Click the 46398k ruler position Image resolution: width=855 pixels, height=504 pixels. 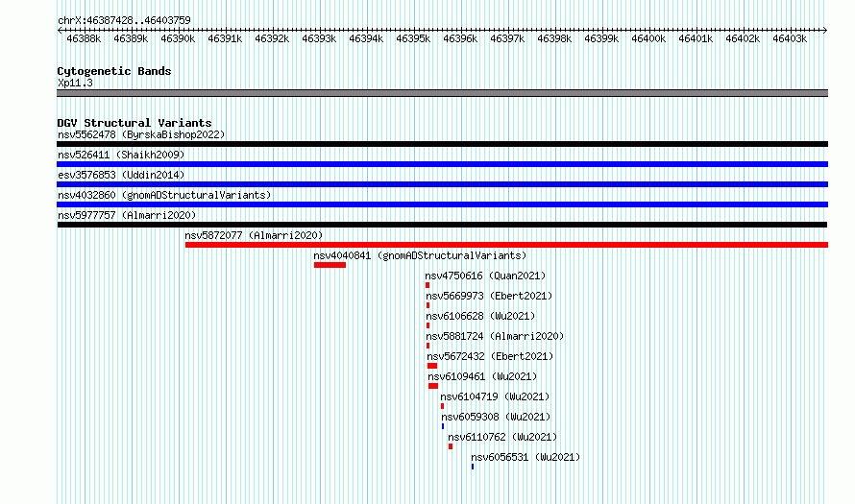click(x=554, y=38)
